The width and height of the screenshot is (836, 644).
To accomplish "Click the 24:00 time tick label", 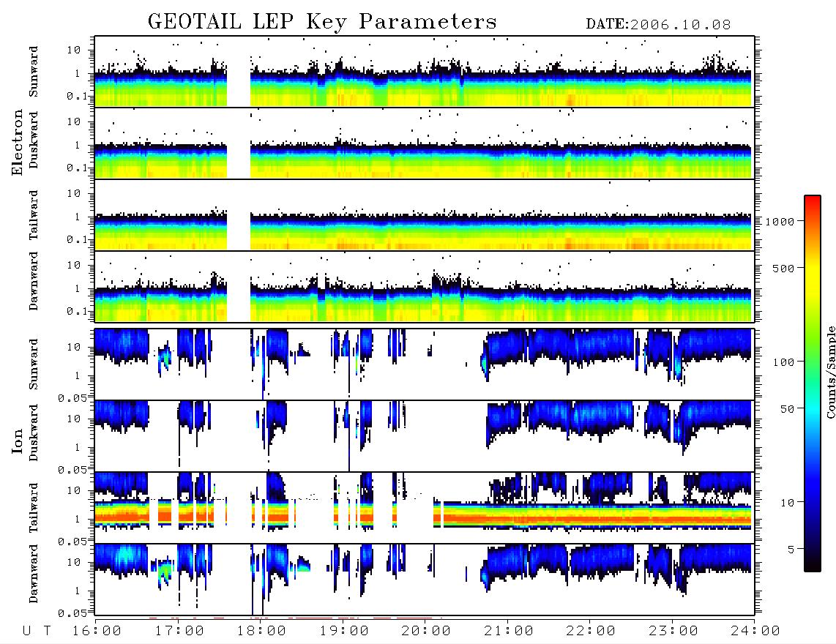I will [x=755, y=632].
